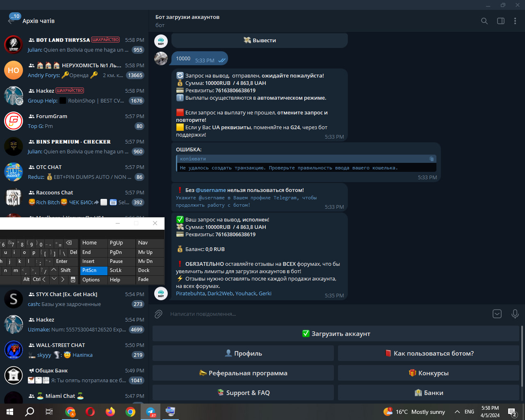
Task: Open the ForumGram chat
Action: [x=74, y=121]
